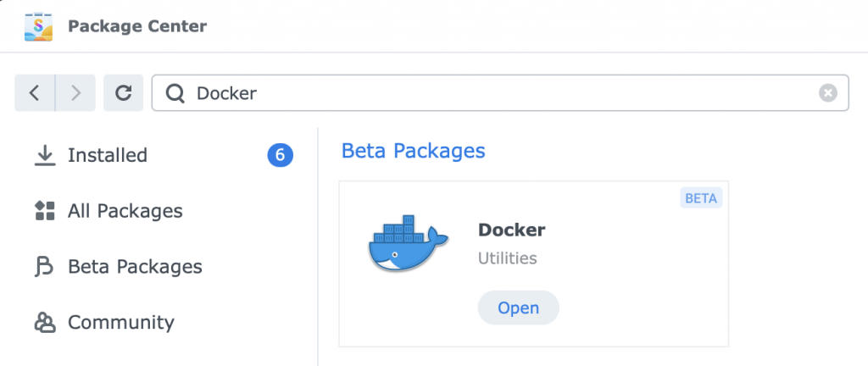Switch to Beta Packages in the sidebar
The height and width of the screenshot is (366, 868).
coord(135,267)
